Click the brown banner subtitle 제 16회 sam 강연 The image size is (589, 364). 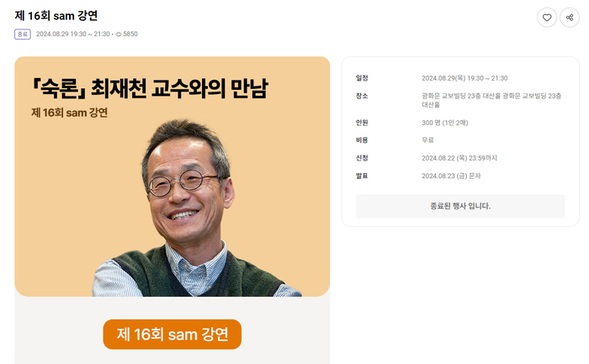70,113
